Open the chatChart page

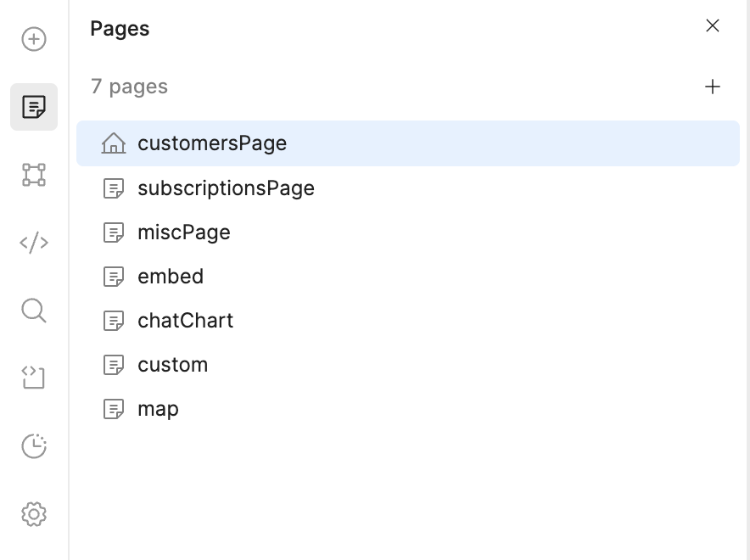pos(408,321)
